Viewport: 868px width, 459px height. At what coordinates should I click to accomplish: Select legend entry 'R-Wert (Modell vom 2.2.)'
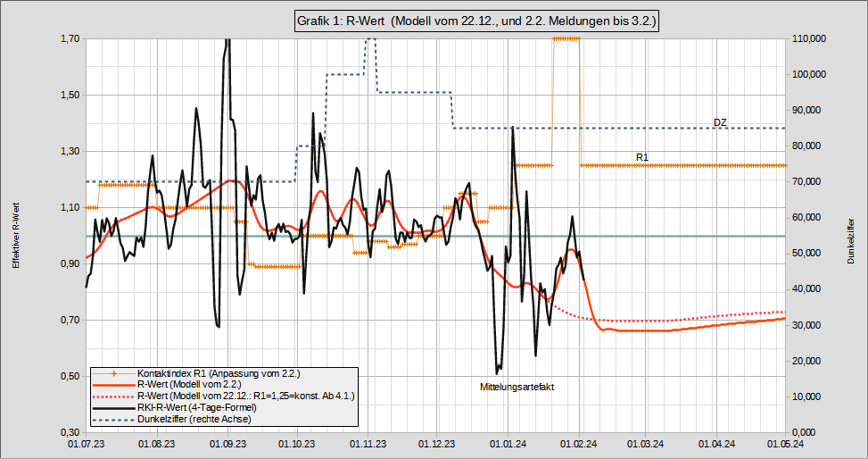click(189, 384)
